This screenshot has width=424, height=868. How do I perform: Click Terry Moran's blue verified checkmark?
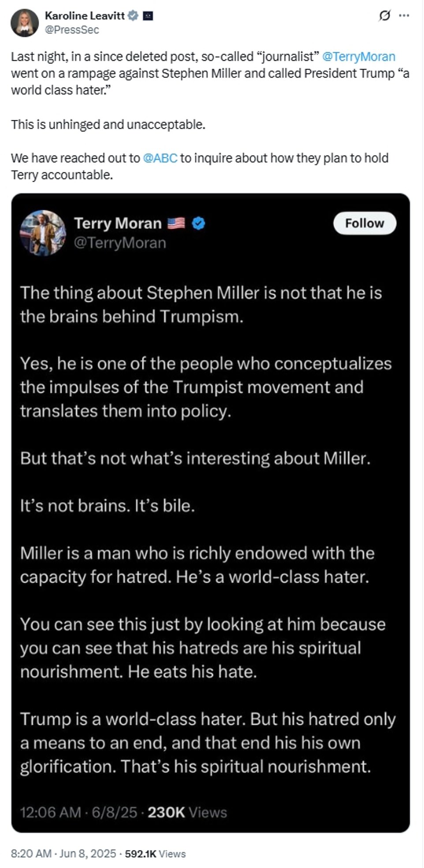pyautogui.click(x=199, y=223)
